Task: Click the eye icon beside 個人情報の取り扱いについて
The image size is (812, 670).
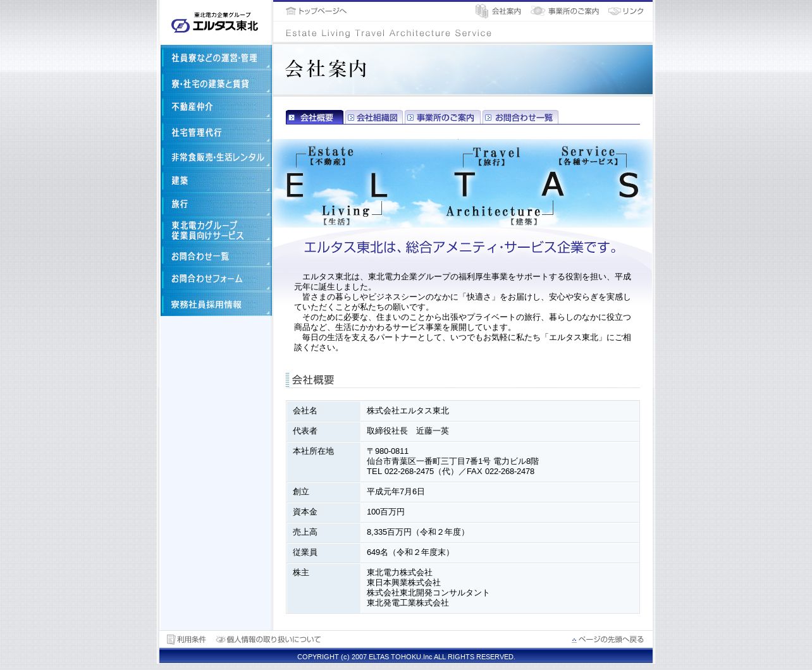Action: click(x=221, y=639)
